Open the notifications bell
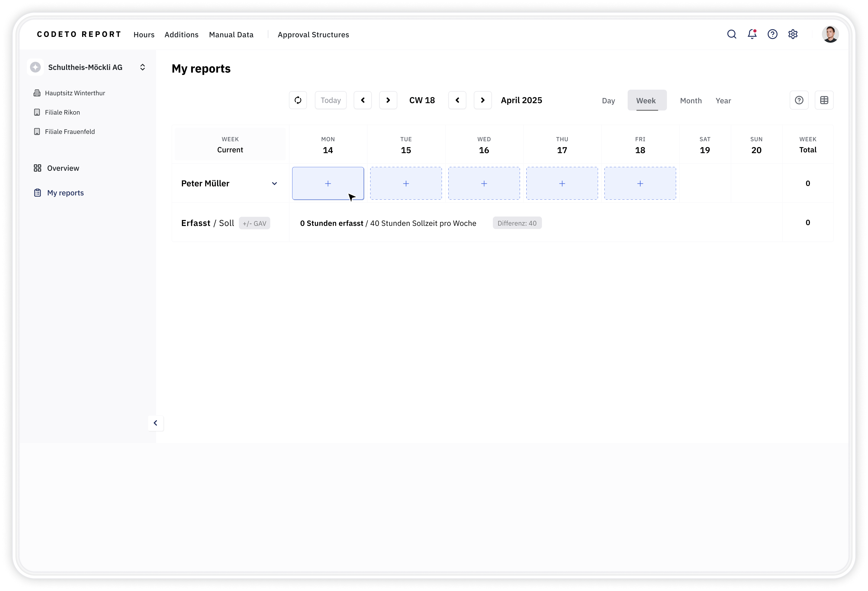 coord(752,34)
